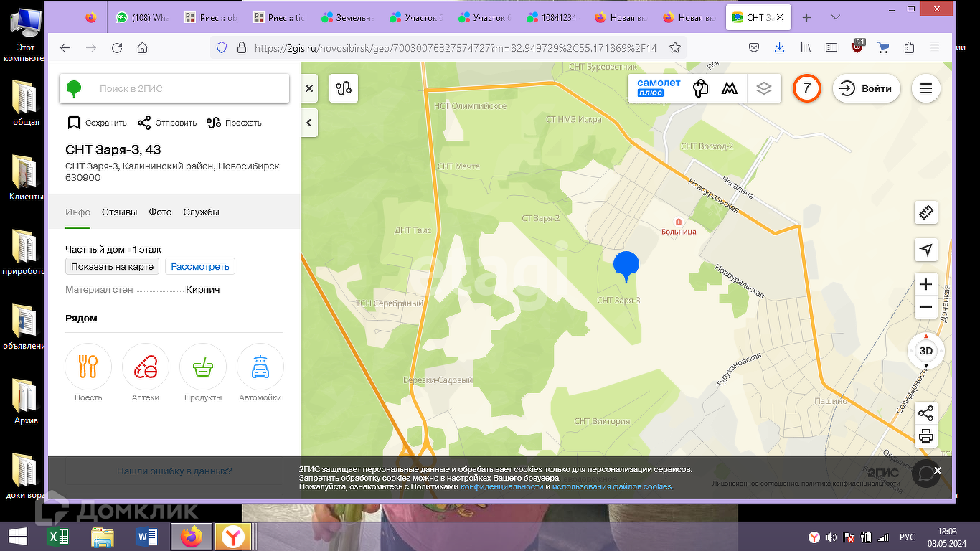Zoom in on the map
980x551 pixels.
[x=926, y=285]
